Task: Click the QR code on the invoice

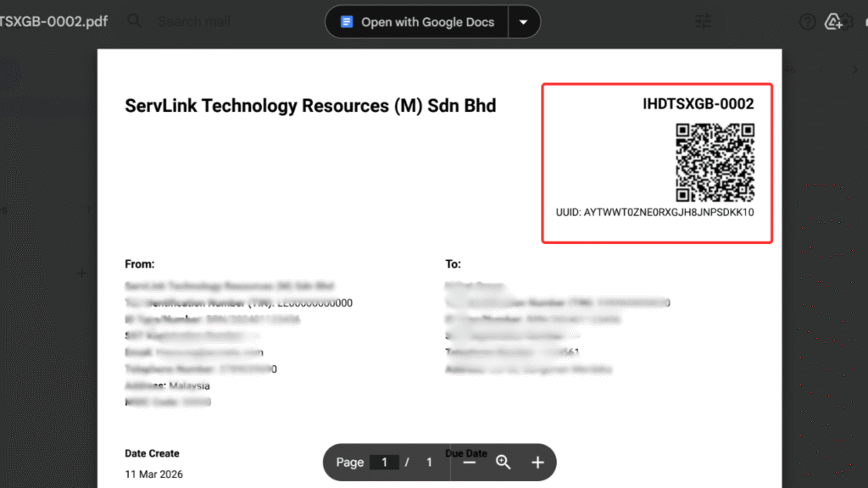Action: (715, 163)
